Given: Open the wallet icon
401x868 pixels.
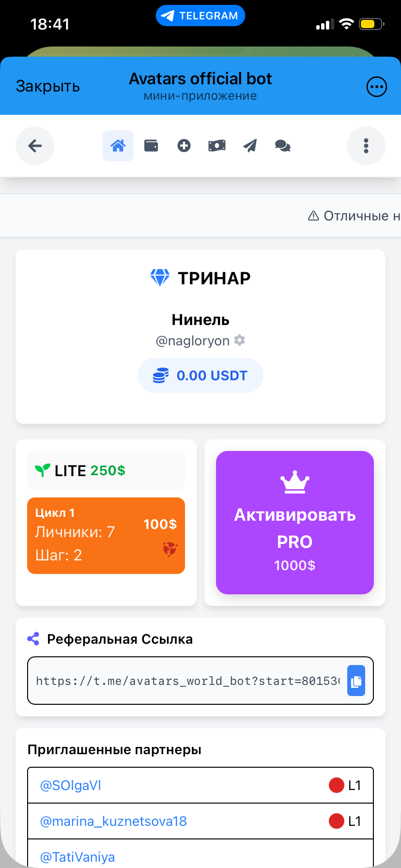Looking at the screenshot, I should [x=151, y=146].
